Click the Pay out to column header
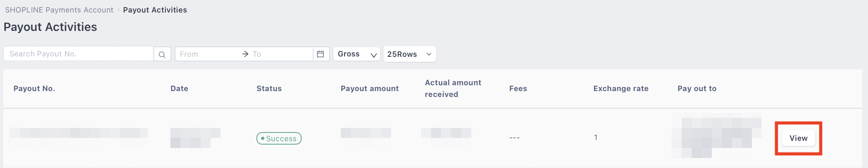This screenshot has width=868, height=168. pos(697,89)
